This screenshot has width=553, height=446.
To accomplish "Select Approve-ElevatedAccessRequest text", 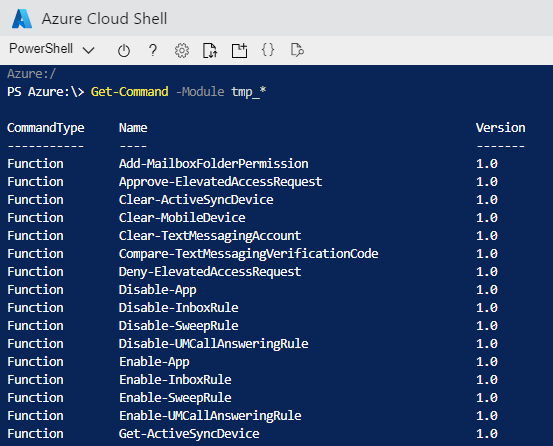I will tap(220, 182).
